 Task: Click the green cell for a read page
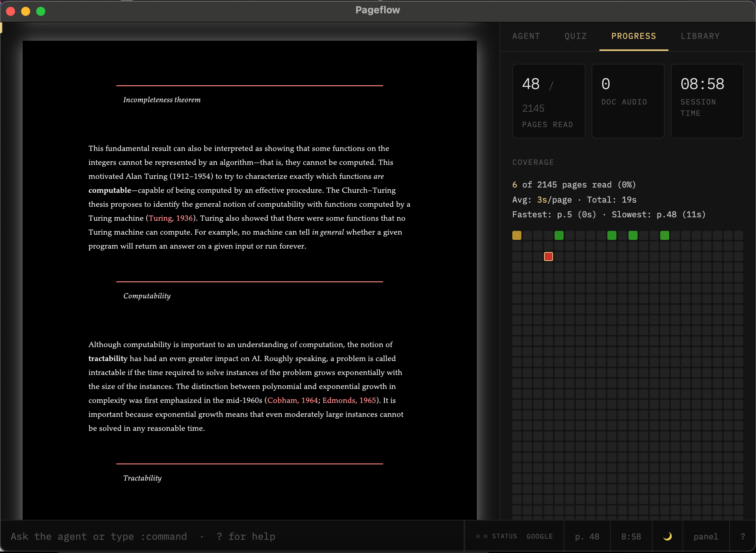559,235
